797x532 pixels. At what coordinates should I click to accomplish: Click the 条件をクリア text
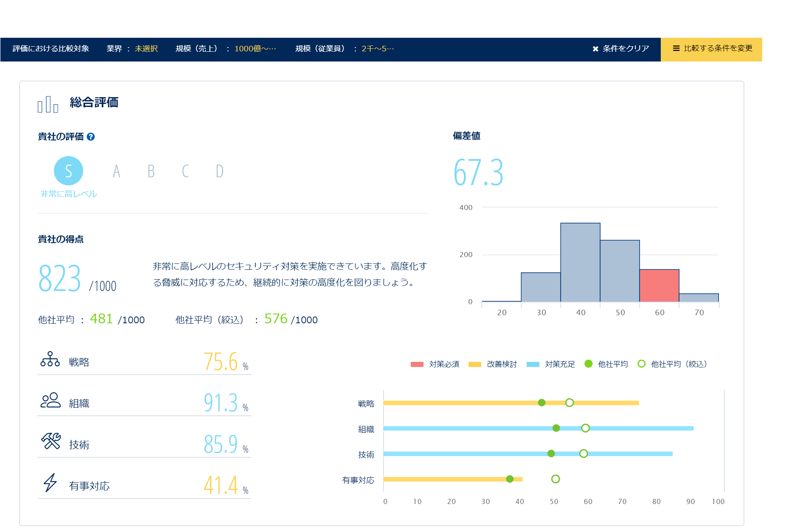(x=626, y=48)
